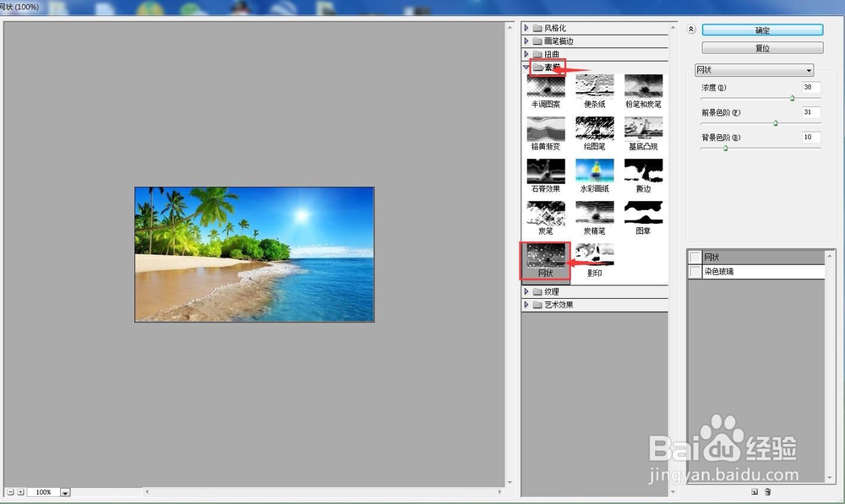Open the zoom percentage dropdown arrow
The image size is (845, 504).
[65, 492]
